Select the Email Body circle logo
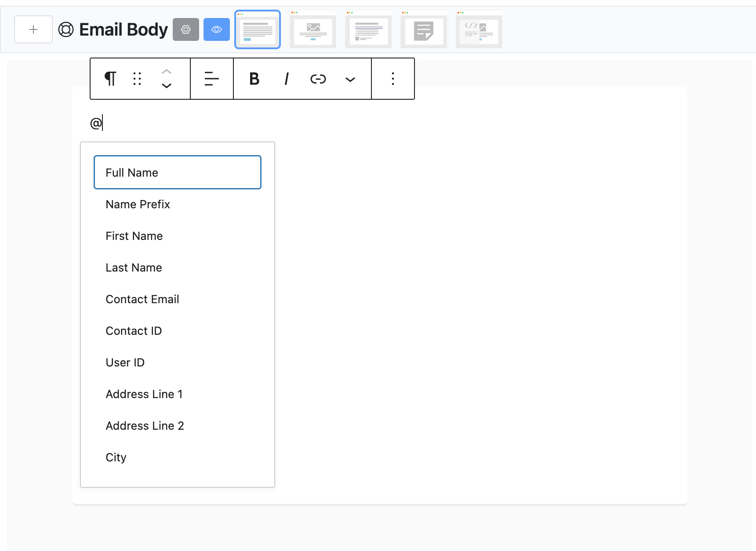The height and width of the screenshot is (551, 756). (x=65, y=29)
